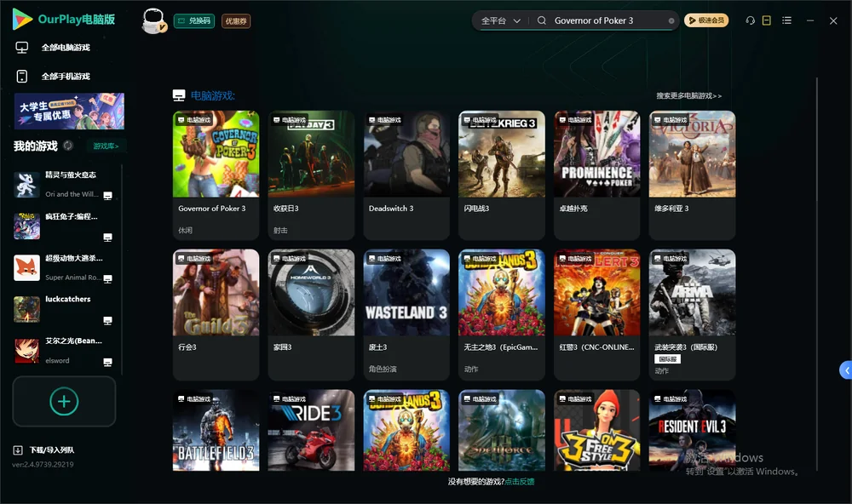The height and width of the screenshot is (504, 852).
Task: Select 艾尔之光 elsword in my games
Action: pyautogui.click(x=64, y=350)
